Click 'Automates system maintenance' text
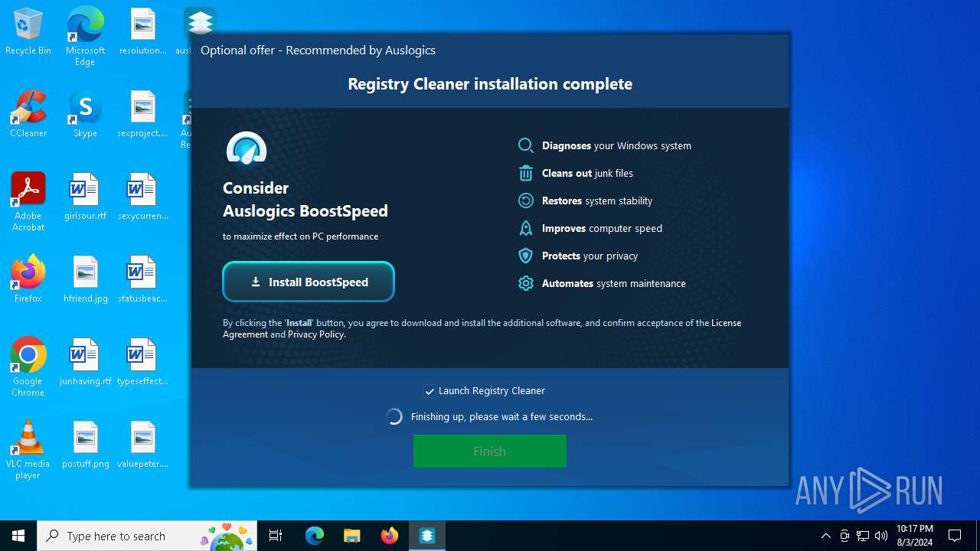This screenshot has width=980, height=551. pyautogui.click(x=614, y=283)
